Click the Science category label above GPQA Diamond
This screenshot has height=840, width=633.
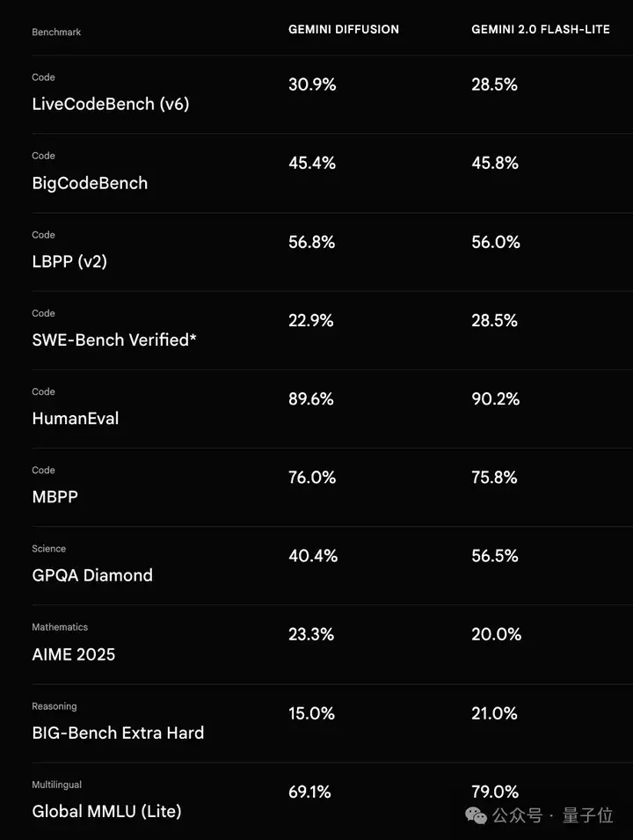click(x=49, y=549)
